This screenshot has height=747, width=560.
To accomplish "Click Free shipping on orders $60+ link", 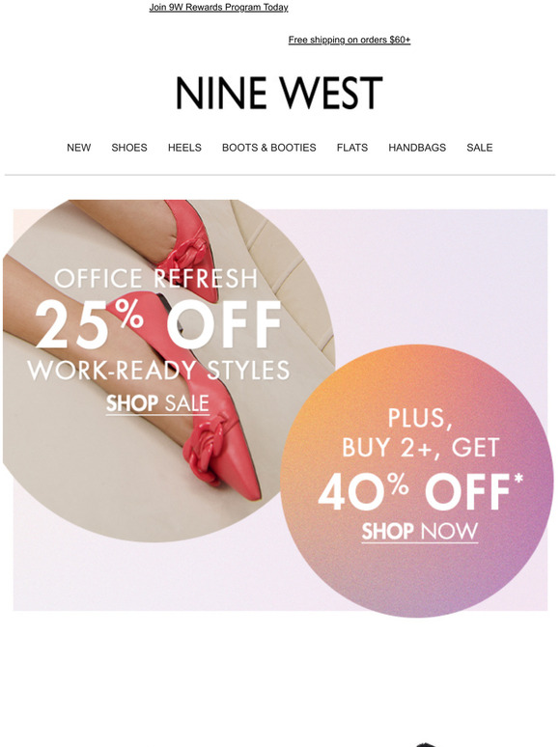I will (x=350, y=40).
